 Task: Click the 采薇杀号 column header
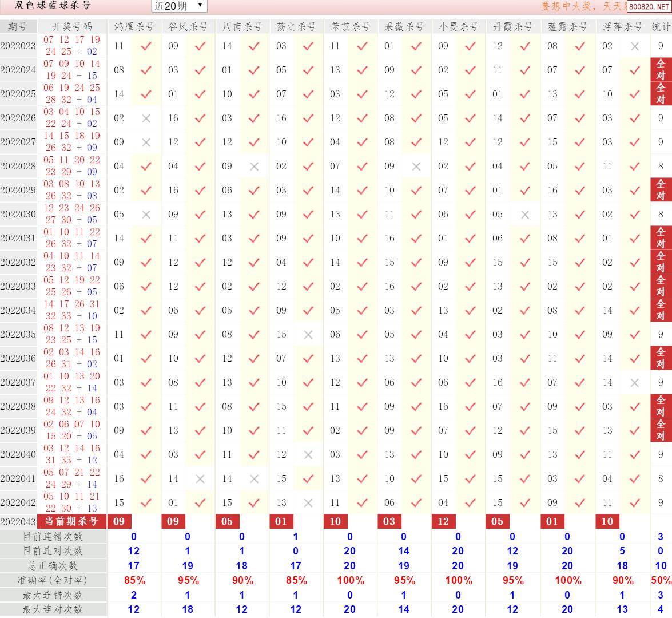(x=404, y=26)
